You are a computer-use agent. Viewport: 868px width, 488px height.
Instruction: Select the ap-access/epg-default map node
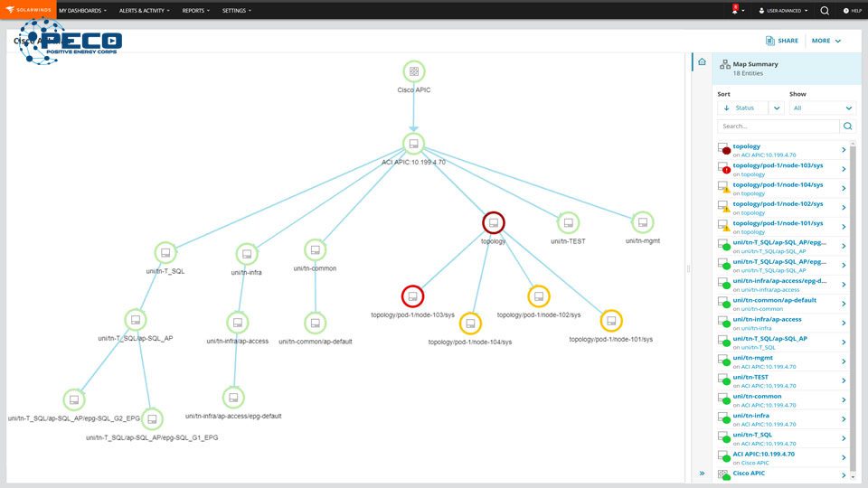coord(233,398)
